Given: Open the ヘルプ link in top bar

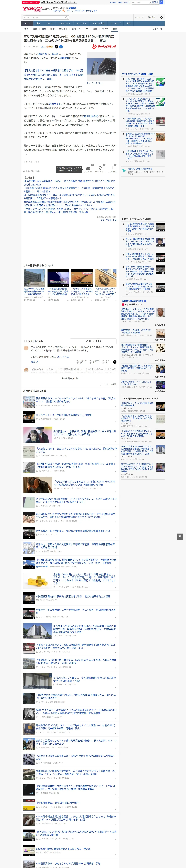Looking at the screenshot, I should (x=127, y=2).
